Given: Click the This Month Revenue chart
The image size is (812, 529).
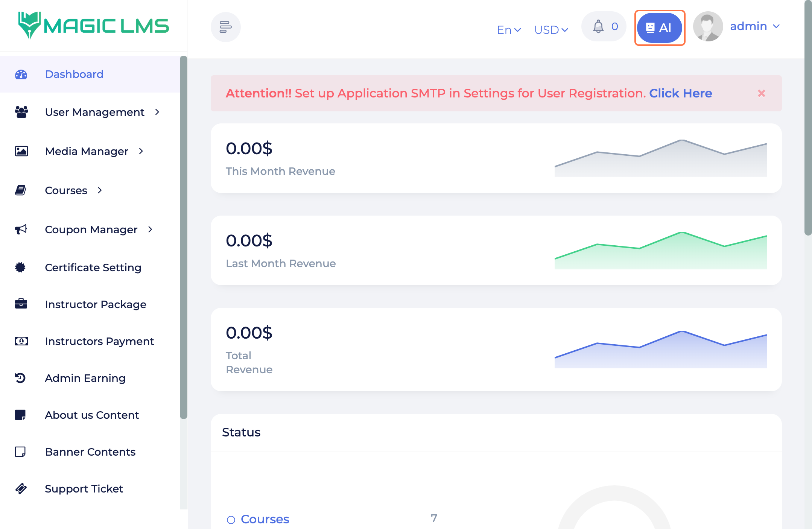Looking at the screenshot, I should point(660,158).
